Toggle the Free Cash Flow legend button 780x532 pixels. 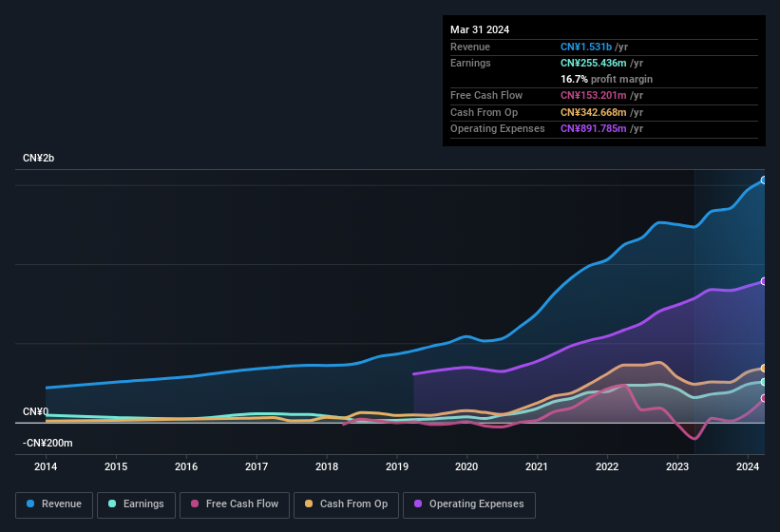click(235, 504)
